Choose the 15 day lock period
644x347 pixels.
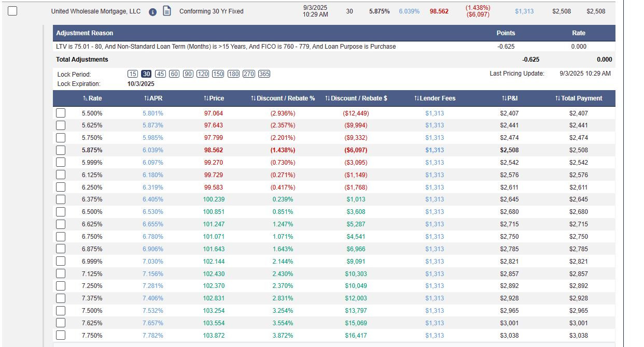point(133,74)
